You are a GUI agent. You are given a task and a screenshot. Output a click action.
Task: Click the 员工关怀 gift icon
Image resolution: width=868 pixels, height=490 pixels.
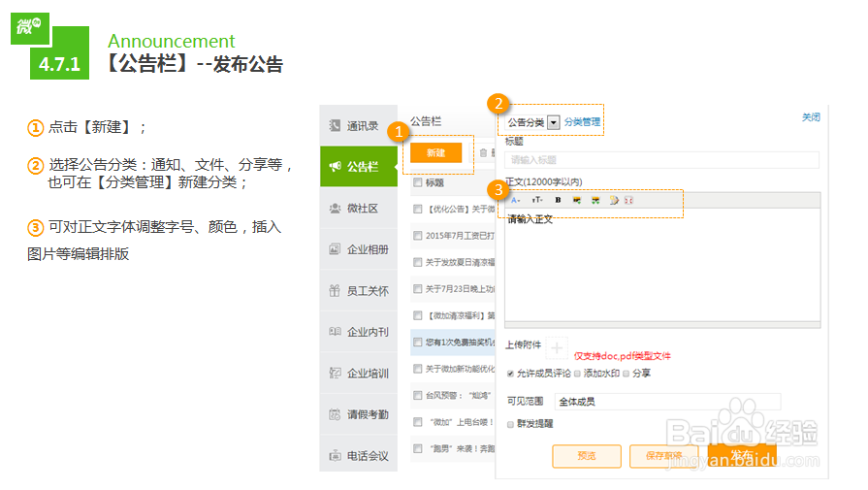click(335, 291)
